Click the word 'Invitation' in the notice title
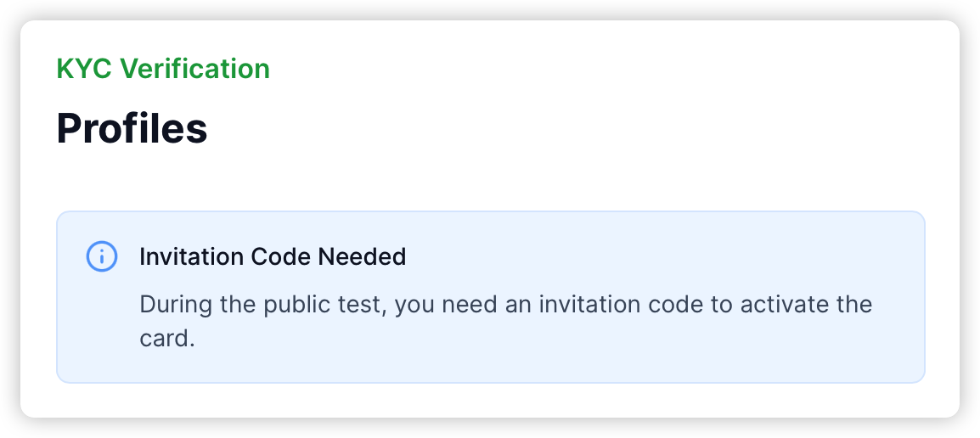The height and width of the screenshot is (438, 980). coord(192,256)
